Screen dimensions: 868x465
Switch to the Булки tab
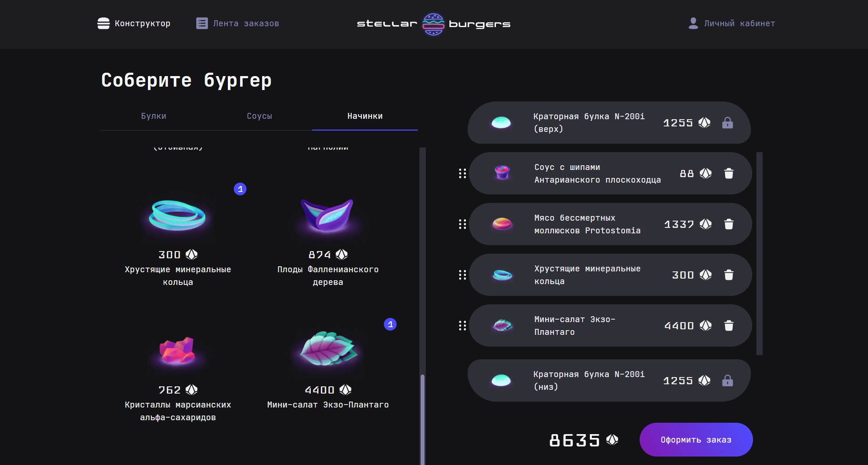(154, 116)
